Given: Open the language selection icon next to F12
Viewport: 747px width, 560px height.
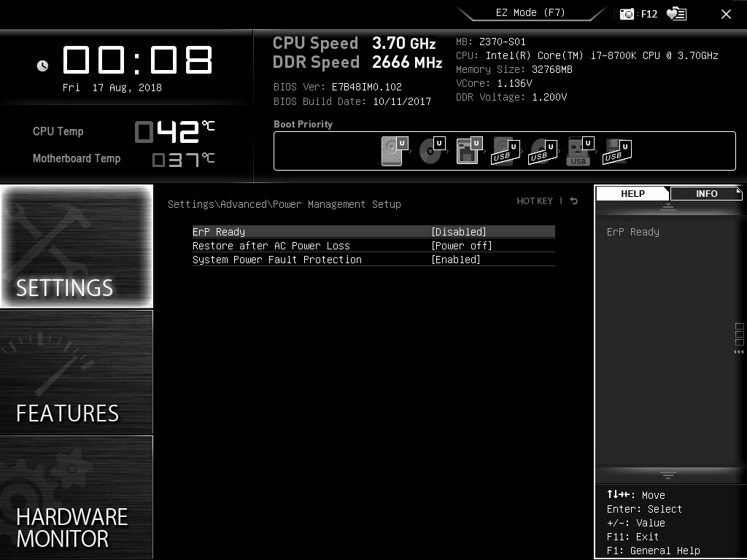Looking at the screenshot, I should coord(675,12).
